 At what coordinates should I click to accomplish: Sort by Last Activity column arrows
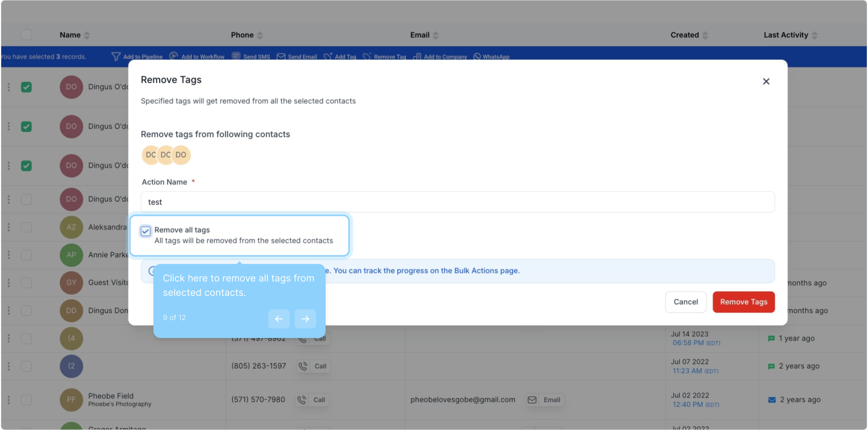[x=814, y=35]
